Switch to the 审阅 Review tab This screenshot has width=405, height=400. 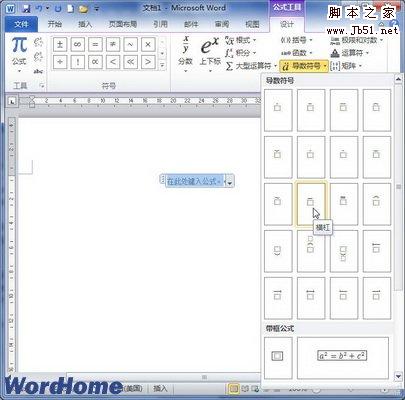click(x=222, y=24)
